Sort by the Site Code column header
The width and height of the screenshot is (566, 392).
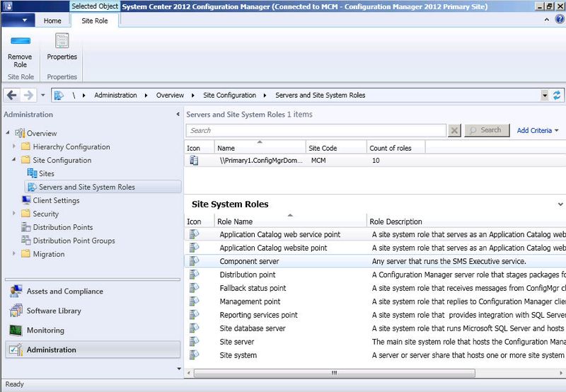tap(336, 148)
